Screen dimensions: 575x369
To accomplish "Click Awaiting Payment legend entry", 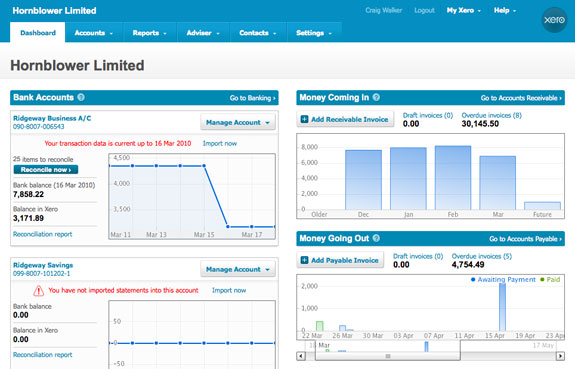I will tap(503, 280).
